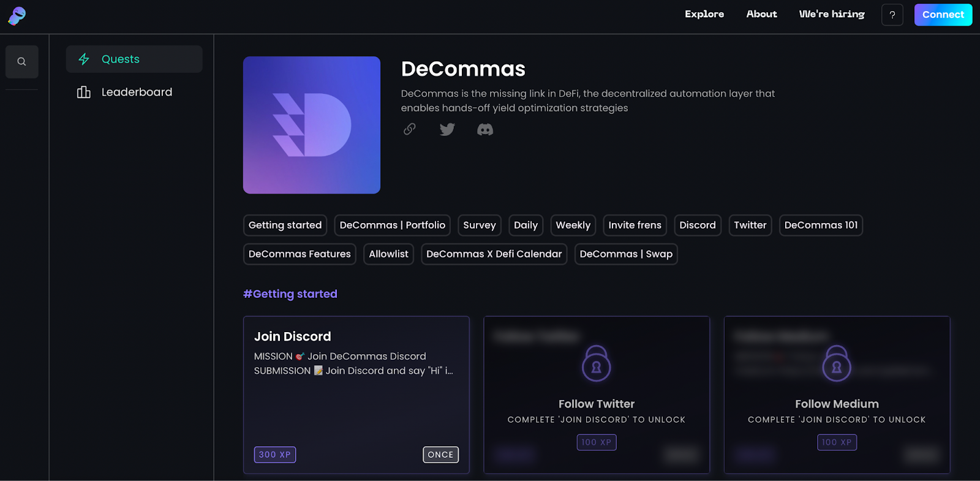Click the unlock requirement text under Follow Twitter
980x481 pixels.
pyautogui.click(x=597, y=420)
